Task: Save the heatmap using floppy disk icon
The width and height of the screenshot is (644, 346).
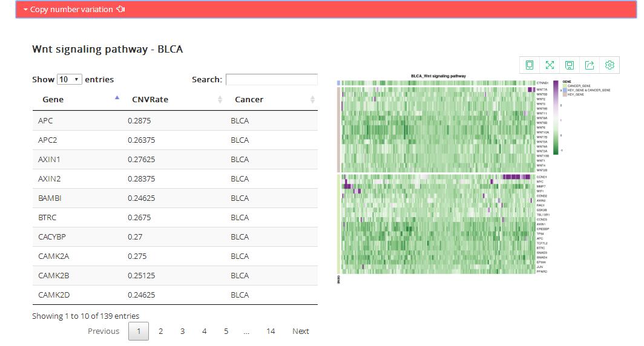Action: 570,65
